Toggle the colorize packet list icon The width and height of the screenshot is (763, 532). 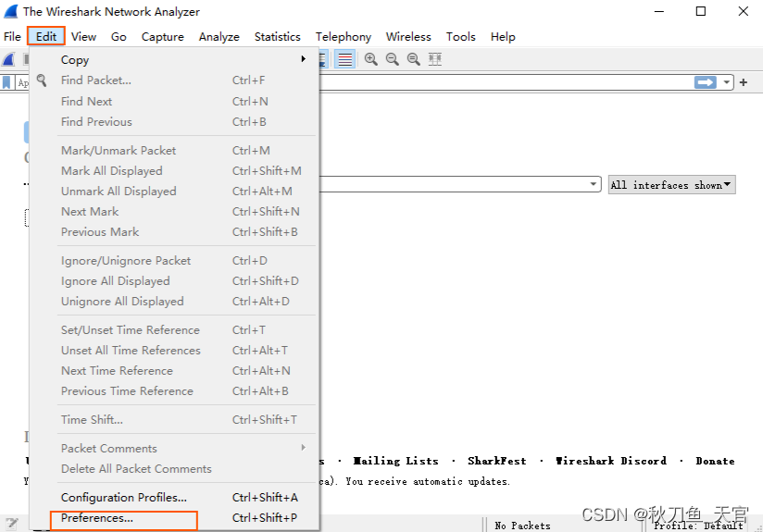[x=344, y=59]
